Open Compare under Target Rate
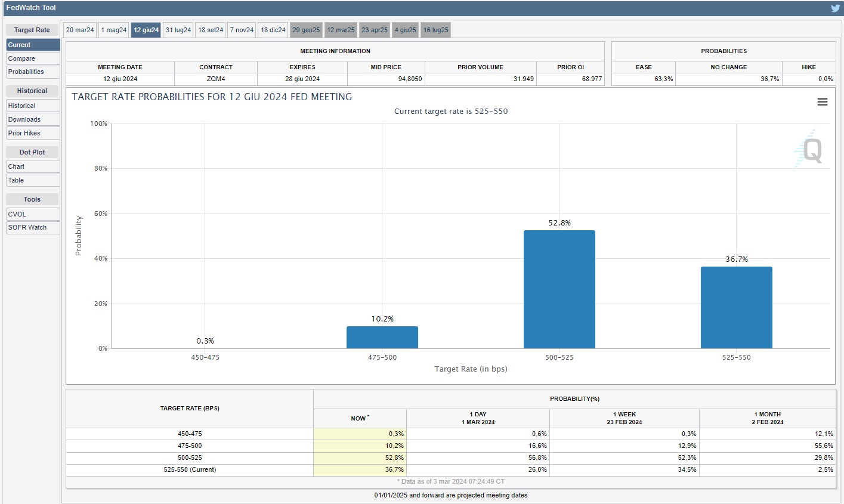 [33, 58]
